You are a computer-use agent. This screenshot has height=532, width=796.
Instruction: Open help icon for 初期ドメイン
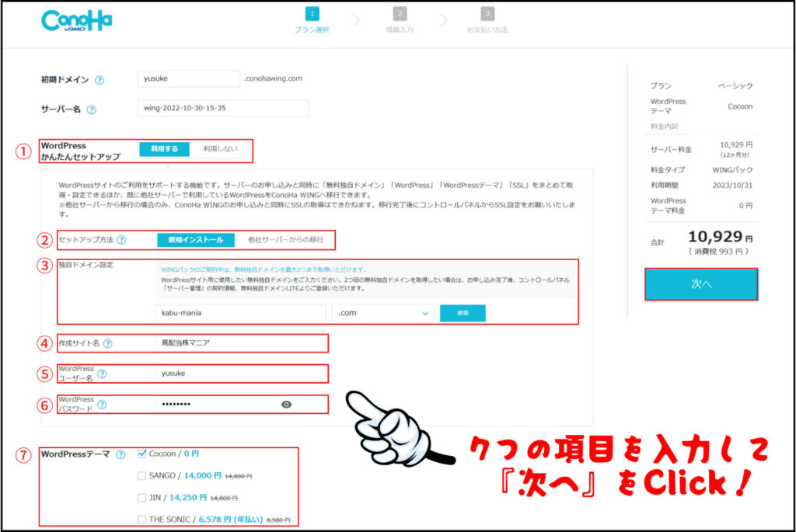(x=99, y=80)
